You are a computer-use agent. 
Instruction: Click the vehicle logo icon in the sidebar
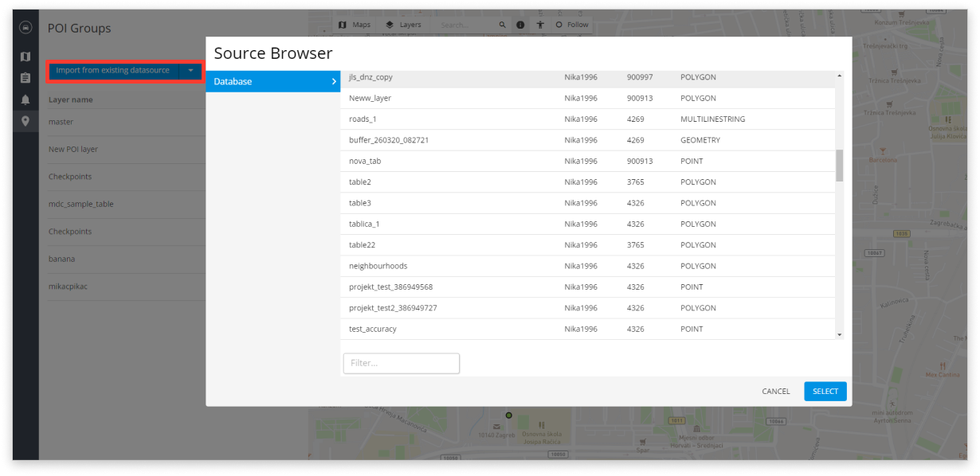click(25, 27)
